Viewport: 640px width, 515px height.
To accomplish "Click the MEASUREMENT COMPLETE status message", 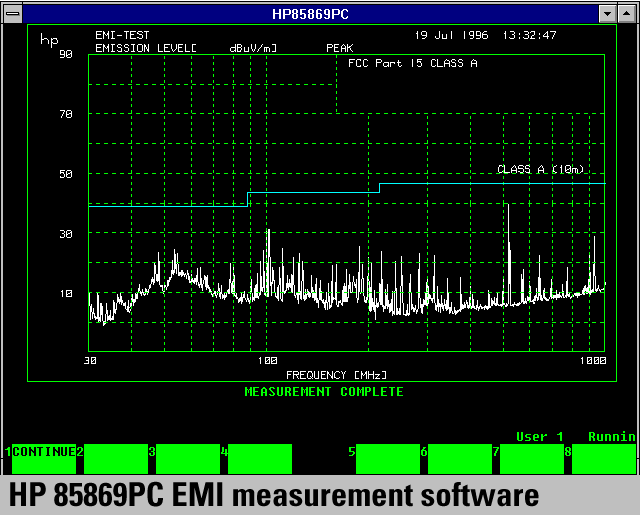I will coord(324,392).
